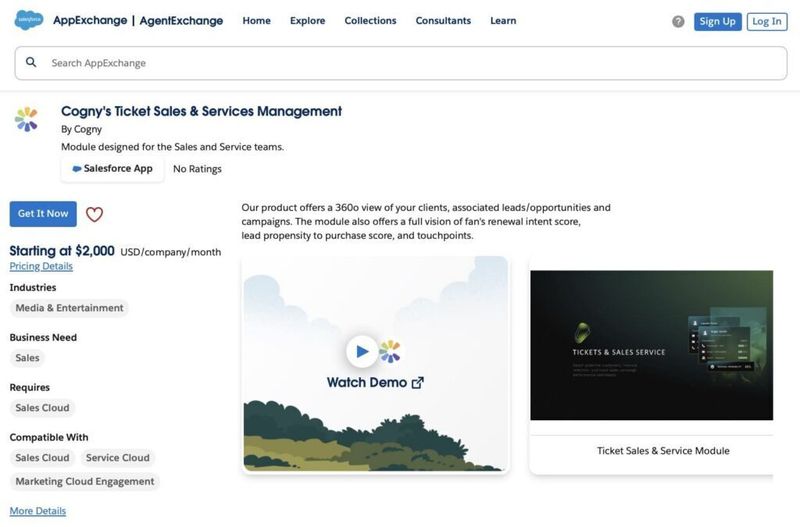Open the help question mark icon
The width and height of the screenshot is (800, 527).
tap(678, 21)
